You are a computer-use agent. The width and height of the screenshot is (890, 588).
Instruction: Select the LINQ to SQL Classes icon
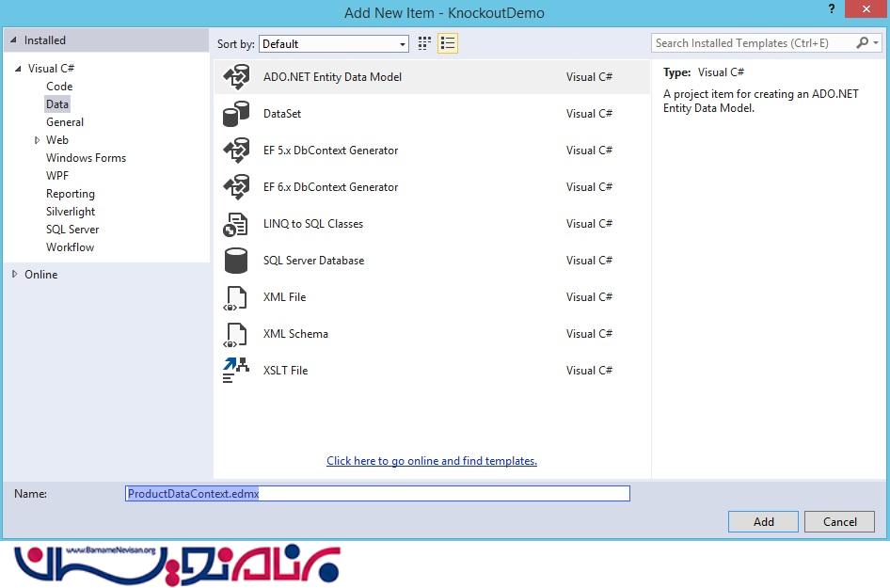(x=235, y=224)
